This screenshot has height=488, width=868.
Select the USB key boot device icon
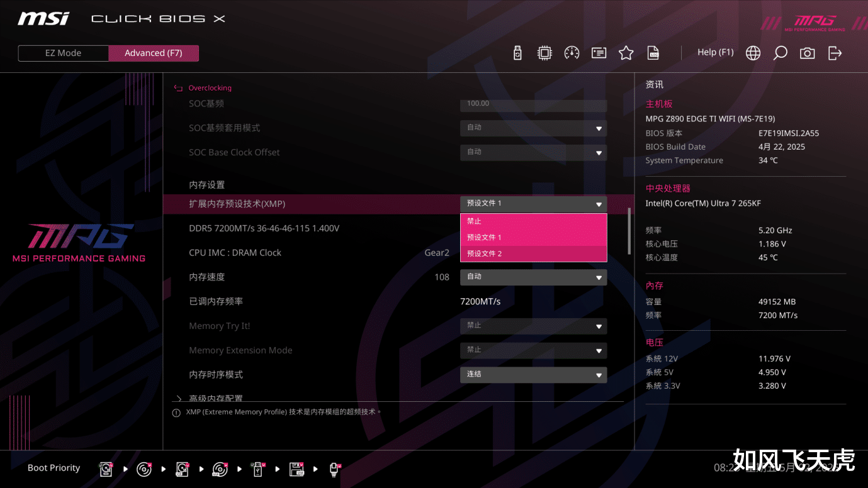(258, 469)
